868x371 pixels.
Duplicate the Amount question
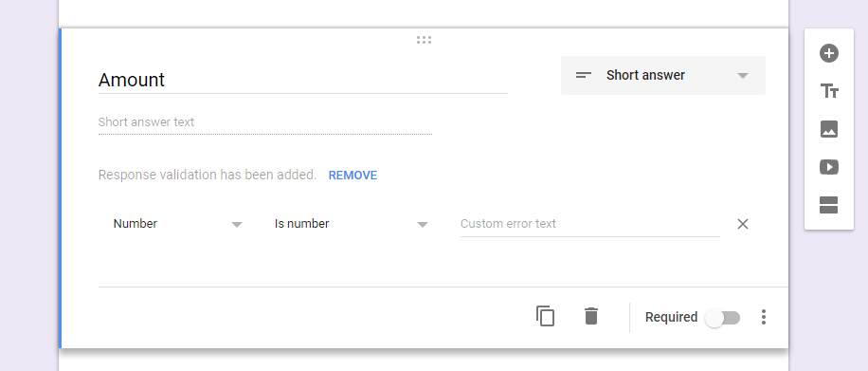(545, 316)
